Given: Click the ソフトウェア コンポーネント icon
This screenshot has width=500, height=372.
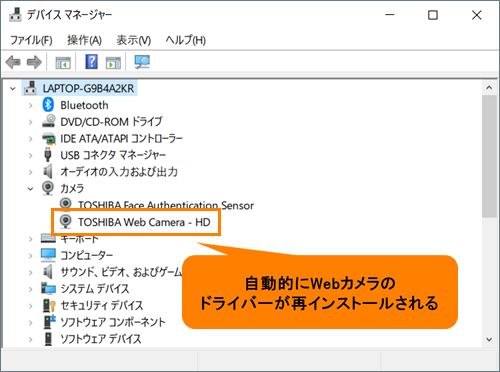Looking at the screenshot, I should point(49,322).
